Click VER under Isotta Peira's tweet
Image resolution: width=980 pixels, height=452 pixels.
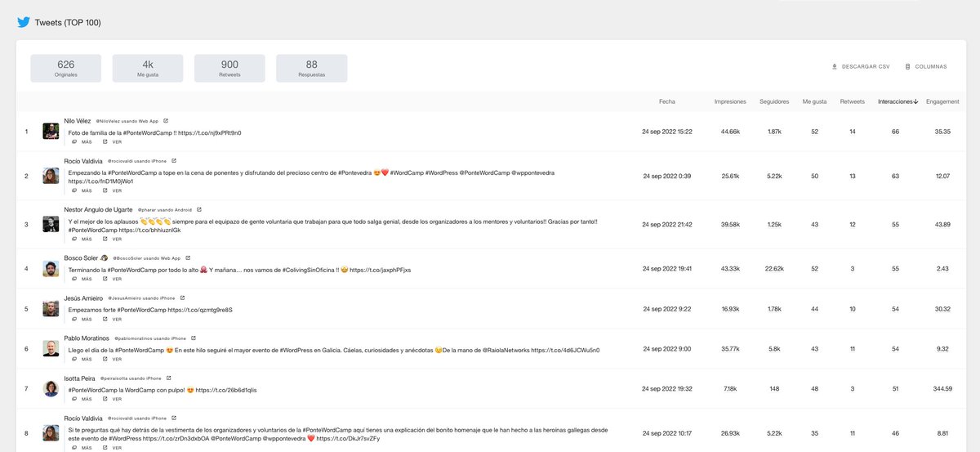pos(113,399)
